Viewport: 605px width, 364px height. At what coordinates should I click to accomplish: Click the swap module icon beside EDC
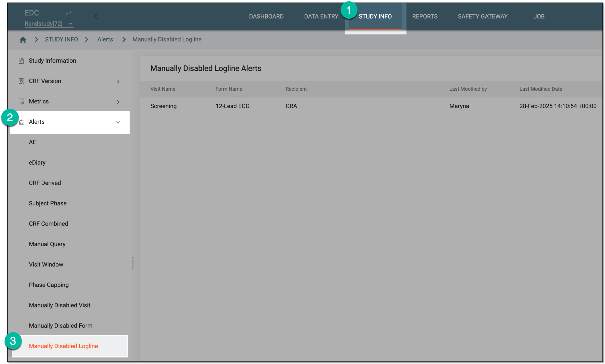coord(69,13)
